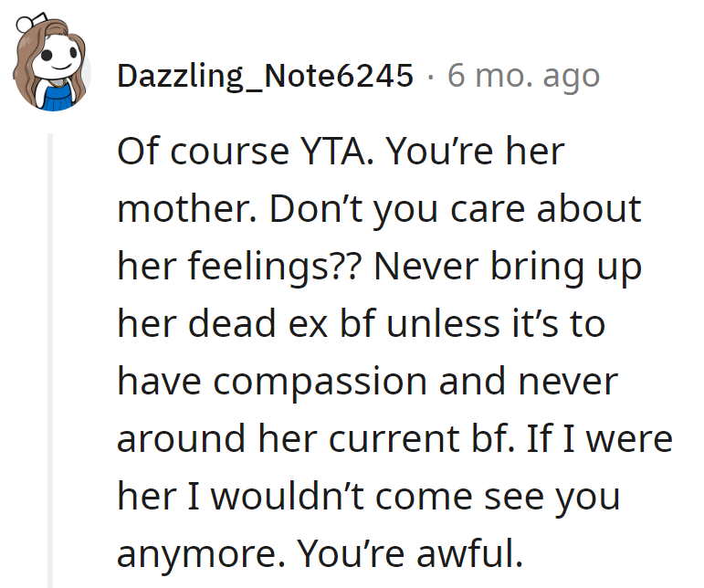Open the Dazzling_Note6245 profile link
This screenshot has width=704, height=588.
click(265, 76)
